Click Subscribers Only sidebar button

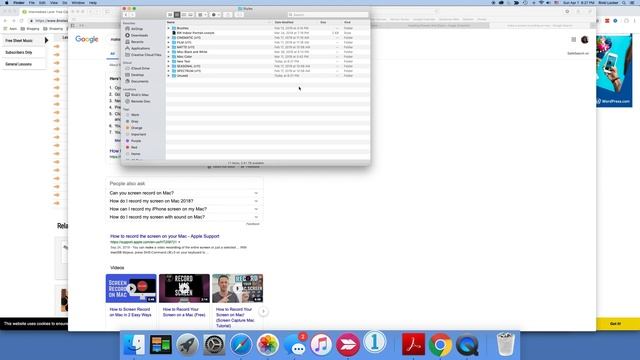(22, 52)
